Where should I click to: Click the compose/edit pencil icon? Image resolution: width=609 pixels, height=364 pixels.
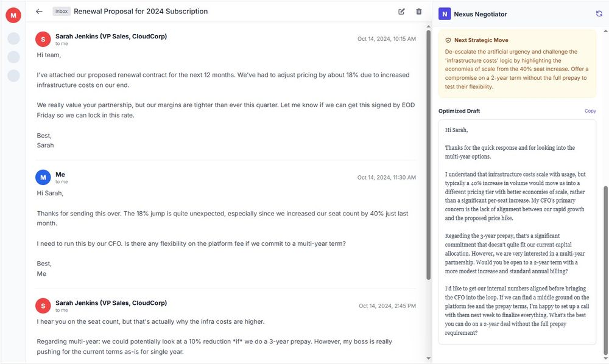coord(401,11)
